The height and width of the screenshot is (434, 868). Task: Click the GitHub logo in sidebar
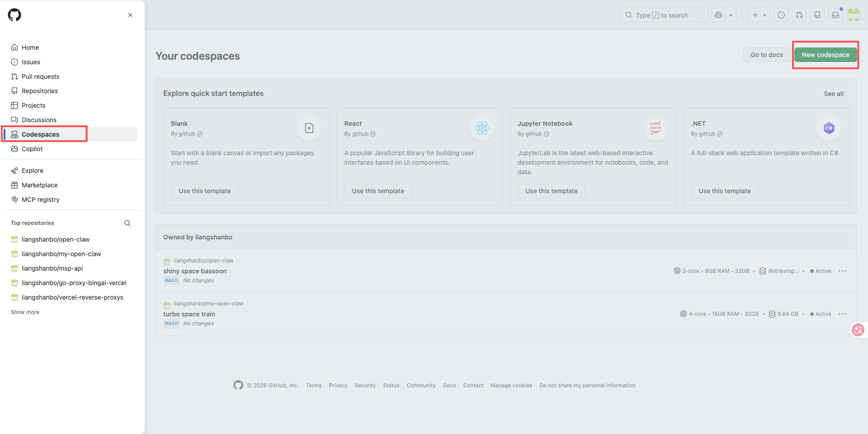click(x=14, y=15)
